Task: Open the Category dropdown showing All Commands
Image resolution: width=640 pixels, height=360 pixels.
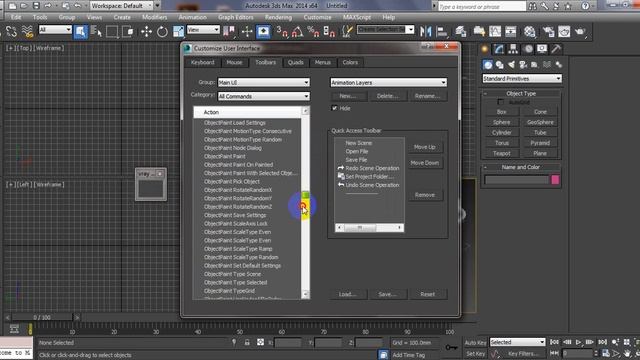Action: click(264, 96)
